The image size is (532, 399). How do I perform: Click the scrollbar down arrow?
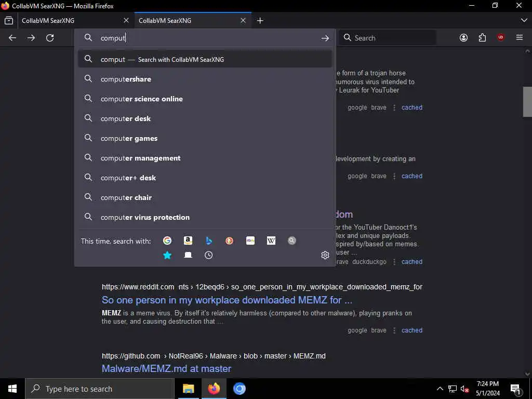tap(527, 374)
